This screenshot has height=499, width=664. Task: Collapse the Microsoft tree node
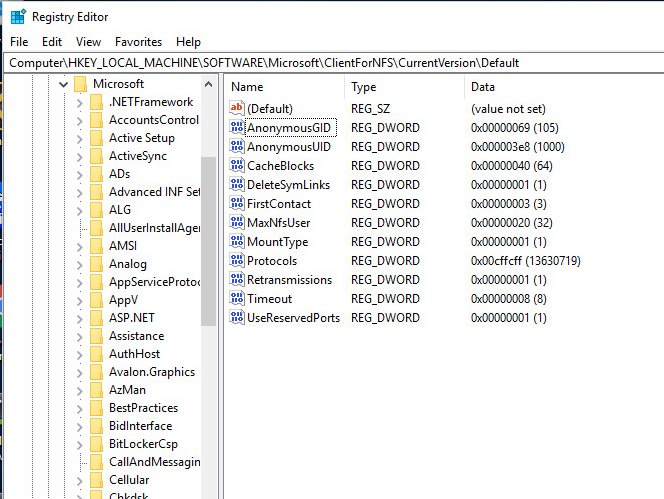tap(63, 85)
